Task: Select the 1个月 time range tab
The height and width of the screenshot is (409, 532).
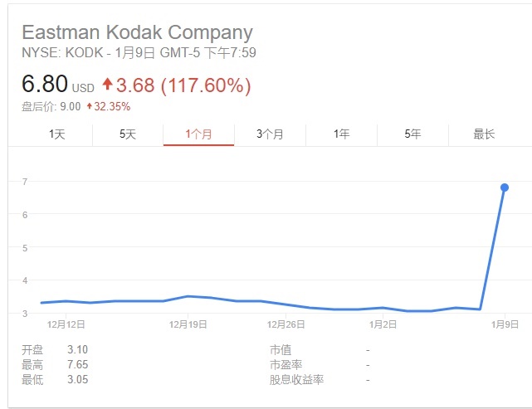Action: (199, 134)
